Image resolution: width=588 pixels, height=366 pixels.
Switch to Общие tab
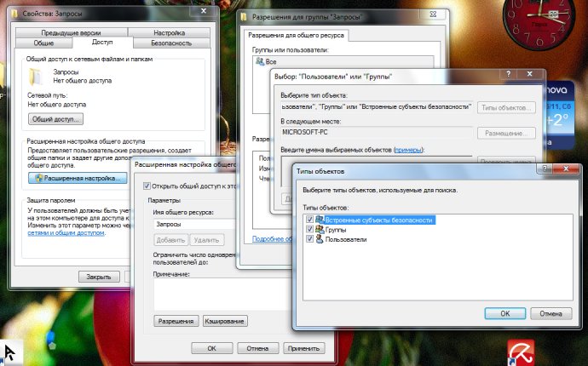point(43,43)
